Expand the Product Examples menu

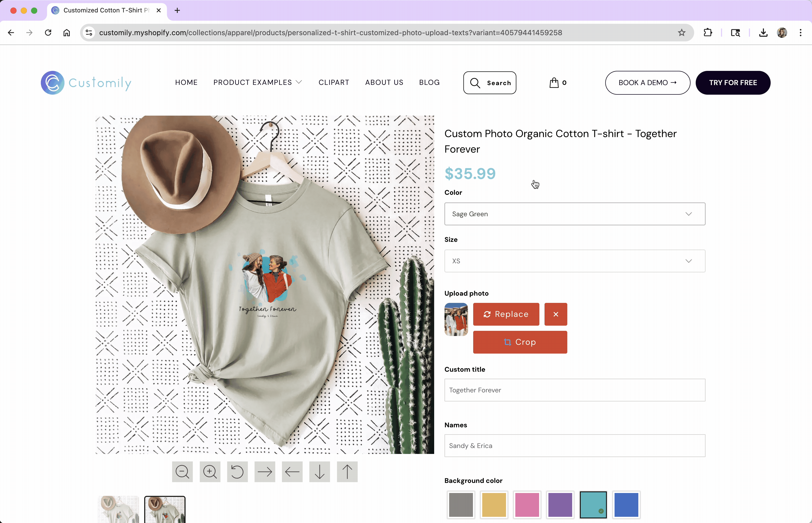tap(257, 83)
